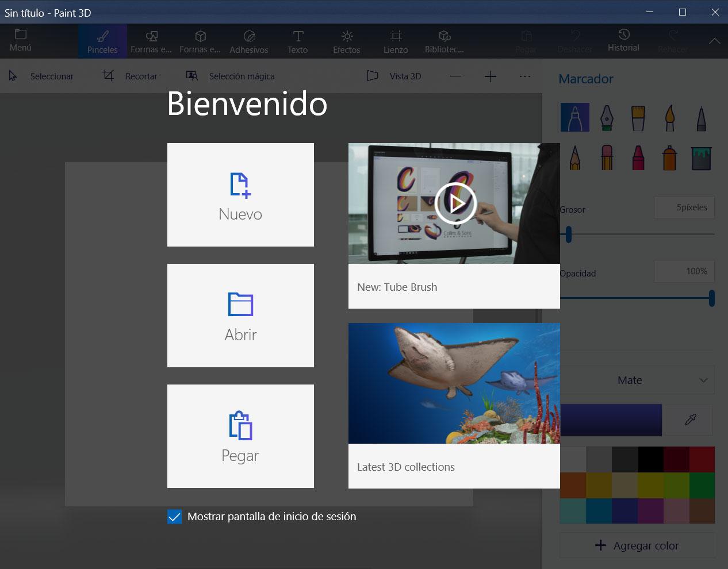
Task: Activate Selección mágica
Action: pyautogui.click(x=231, y=76)
